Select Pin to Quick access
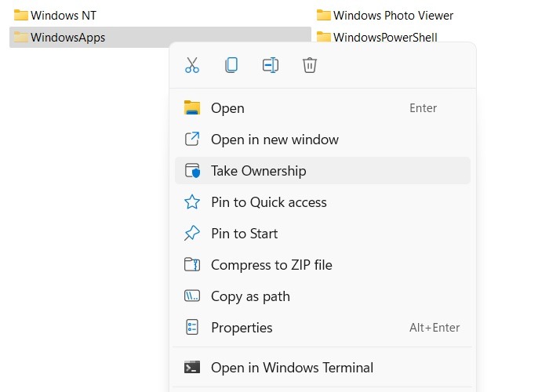 322,202
